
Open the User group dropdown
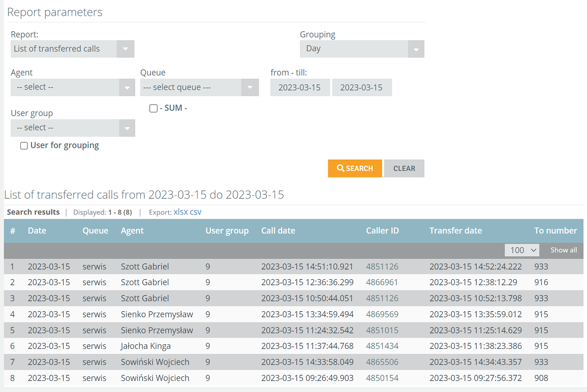point(73,128)
